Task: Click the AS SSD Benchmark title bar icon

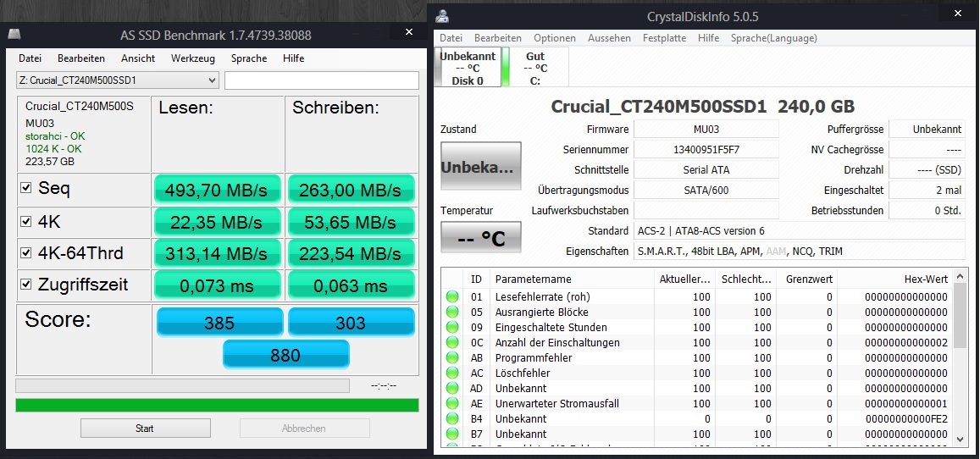Action: point(14,34)
